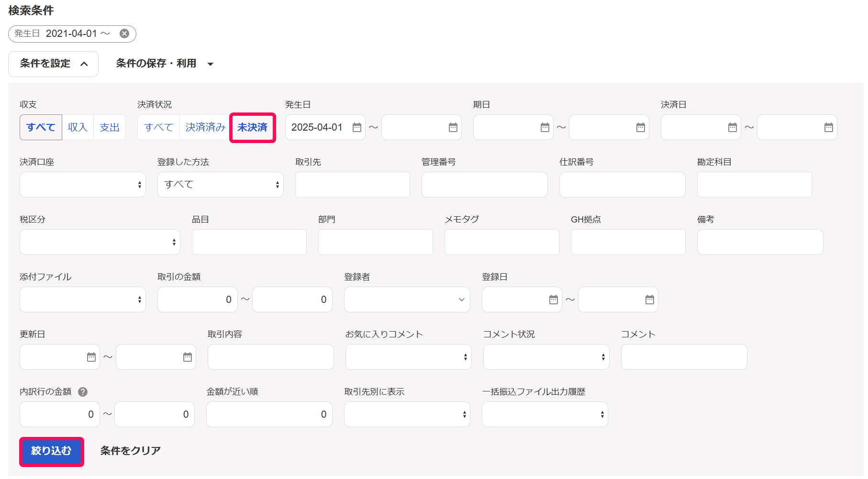Focus the 取引内容 input field
Image resolution: width=868 pixels, height=479 pixels.
pyautogui.click(x=271, y=357)
